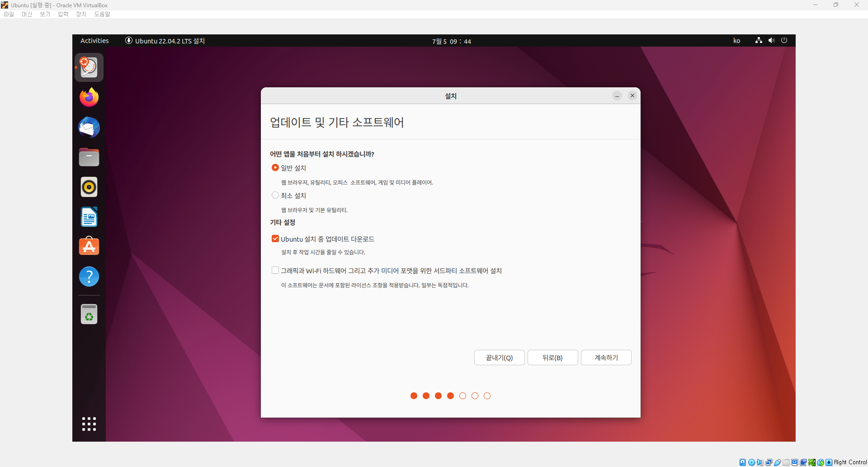Click VirtualBox mouse integration status icon
This screenshot has width=868, height=467.
pos(821,462)
